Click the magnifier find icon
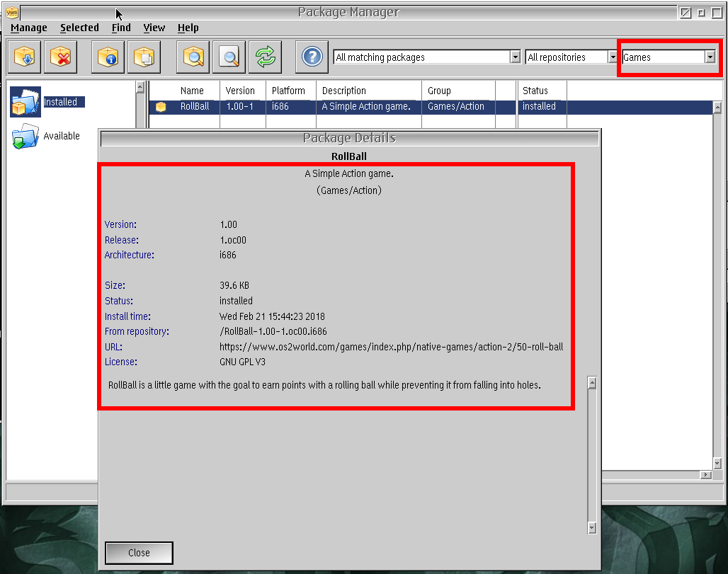Image resolution: width=728 pixels, height=574 pixels. click(x=229, y=57)
